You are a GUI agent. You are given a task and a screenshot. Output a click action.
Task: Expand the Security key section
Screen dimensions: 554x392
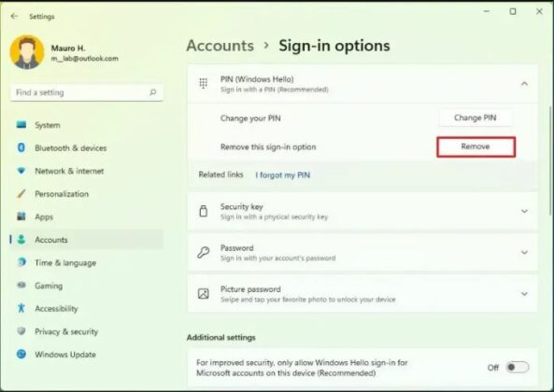tap(524, 211)
